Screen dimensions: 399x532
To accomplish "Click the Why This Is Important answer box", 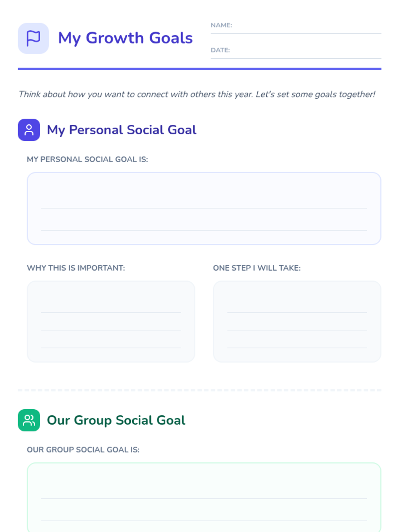I will tap(111, 322).
